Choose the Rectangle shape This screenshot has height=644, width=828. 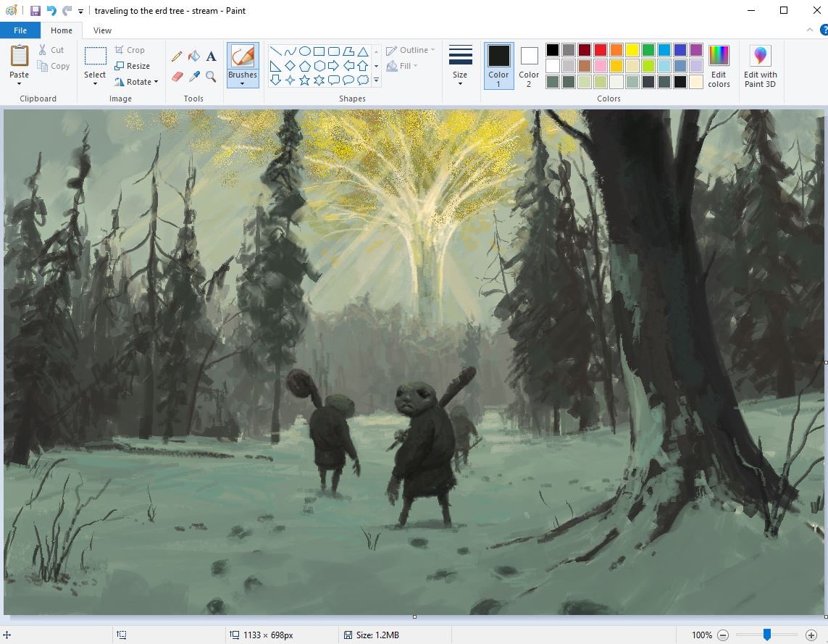pyautogui.click(x=319, y=51)
